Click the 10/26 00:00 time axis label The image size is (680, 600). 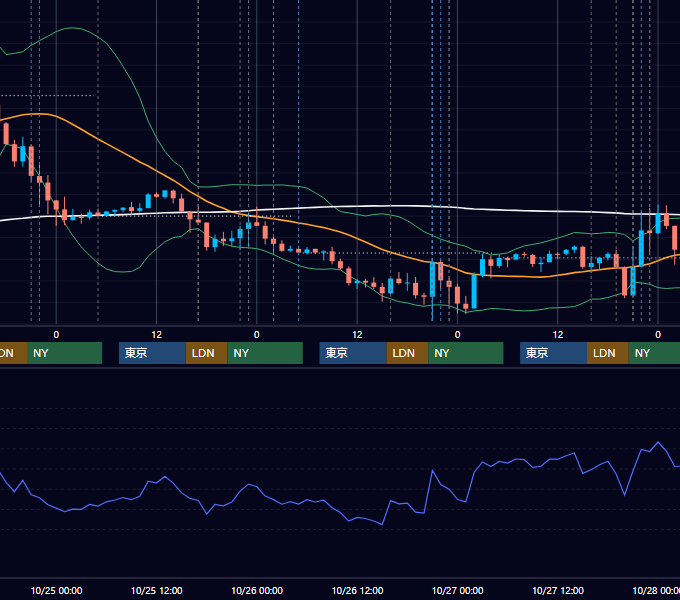(257, 590)
